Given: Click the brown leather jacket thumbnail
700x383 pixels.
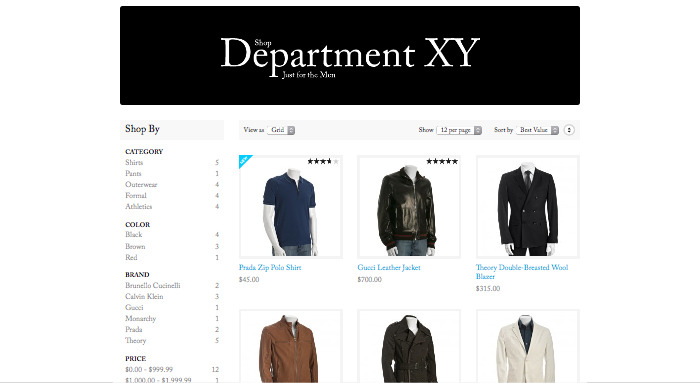Looking at the screenshot, I should click(291, 346).
